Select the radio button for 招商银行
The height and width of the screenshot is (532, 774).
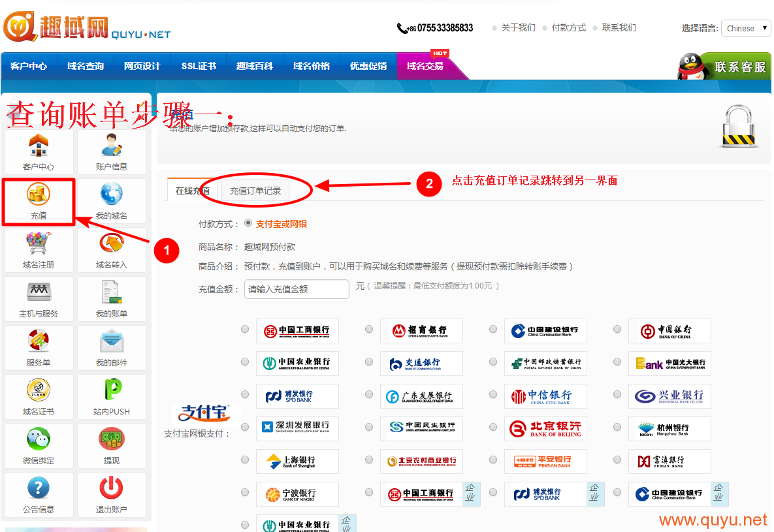click(369, 329)
